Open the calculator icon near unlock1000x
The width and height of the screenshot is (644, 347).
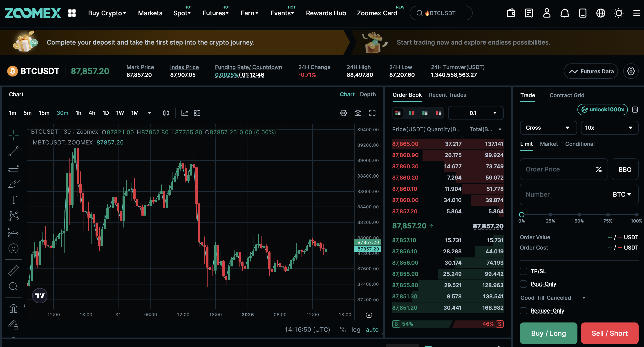coord(635,110)
